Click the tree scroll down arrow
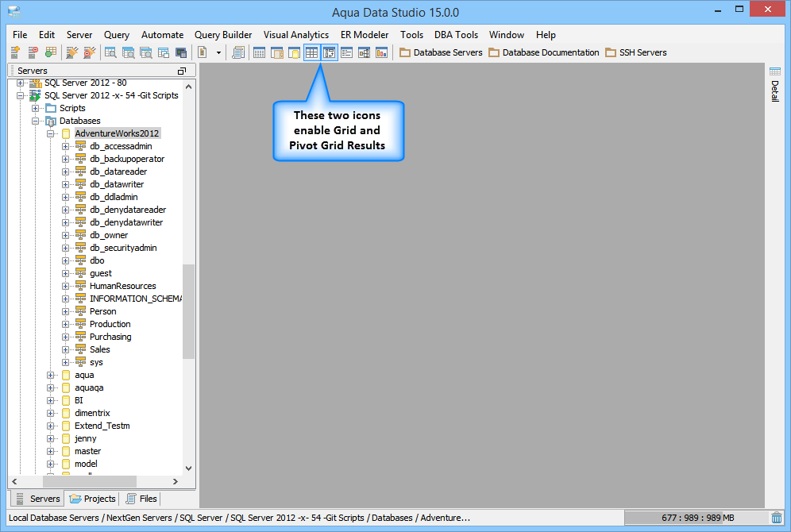The image size is (791, 532). 189,468
